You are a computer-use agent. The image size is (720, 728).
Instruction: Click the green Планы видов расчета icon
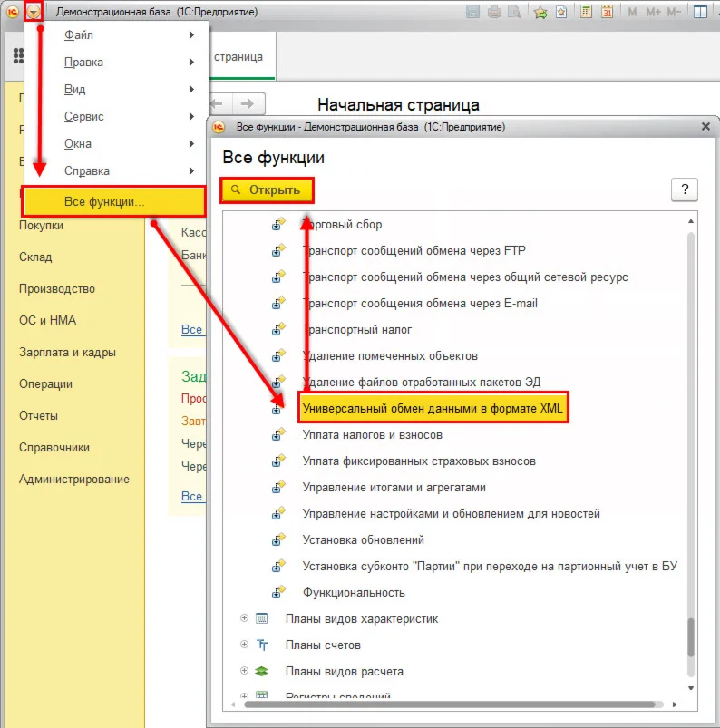pyautogui.click(x=262, y=672)
